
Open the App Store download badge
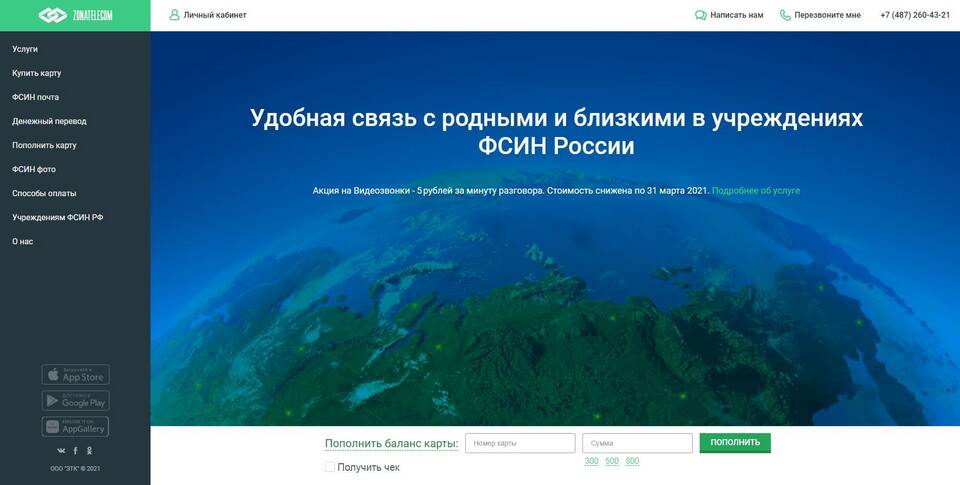tap(75, 375)
